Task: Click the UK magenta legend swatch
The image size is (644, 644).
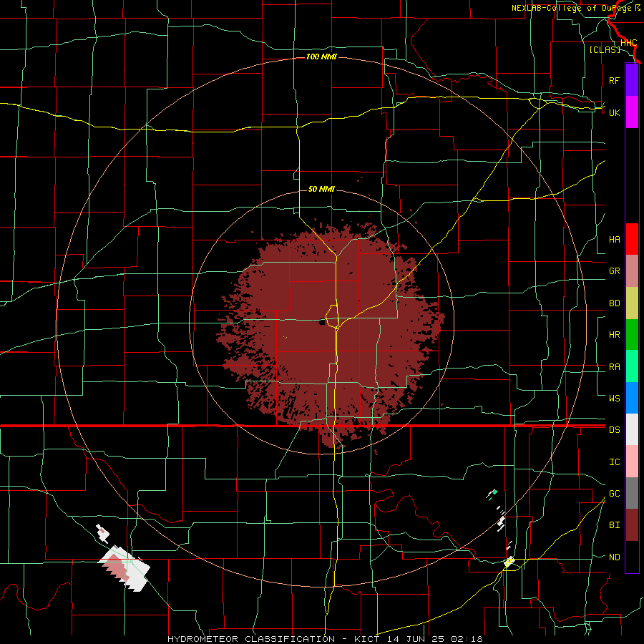Action: click(632, 112)
